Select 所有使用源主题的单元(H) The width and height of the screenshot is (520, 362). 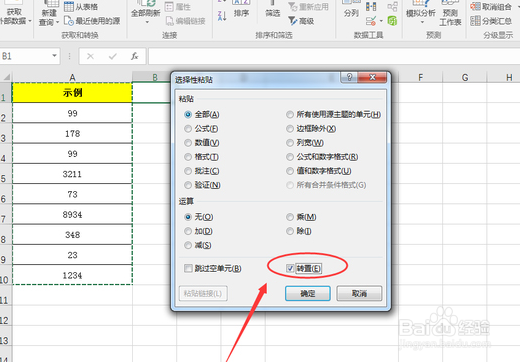point(334,115)
